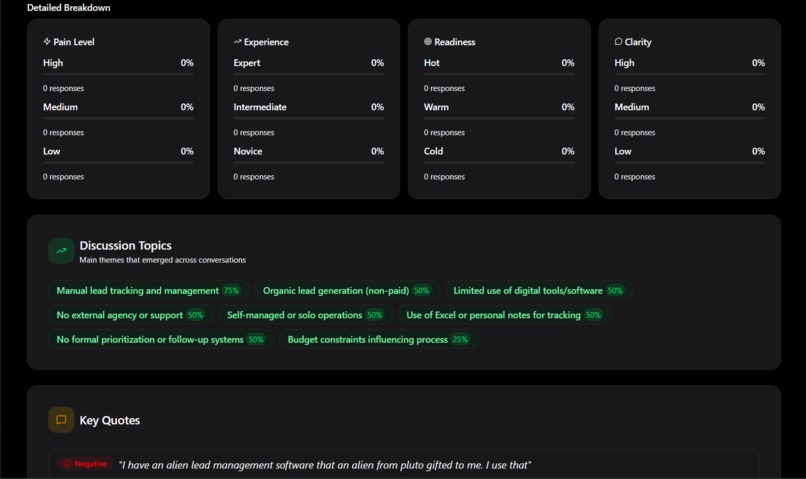Click the alien lead management software quote
The height and width of the screenshot is (479, 806).
pos(325,465)
